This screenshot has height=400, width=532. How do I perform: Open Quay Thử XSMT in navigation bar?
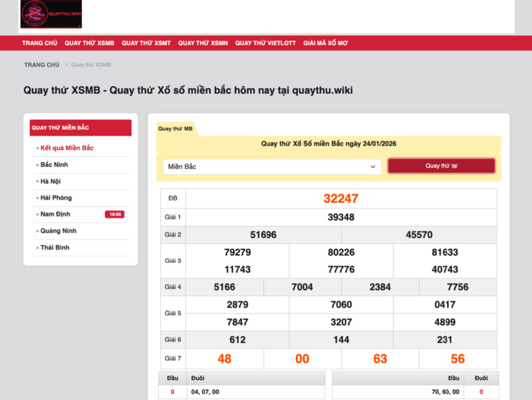coord(146,43)
